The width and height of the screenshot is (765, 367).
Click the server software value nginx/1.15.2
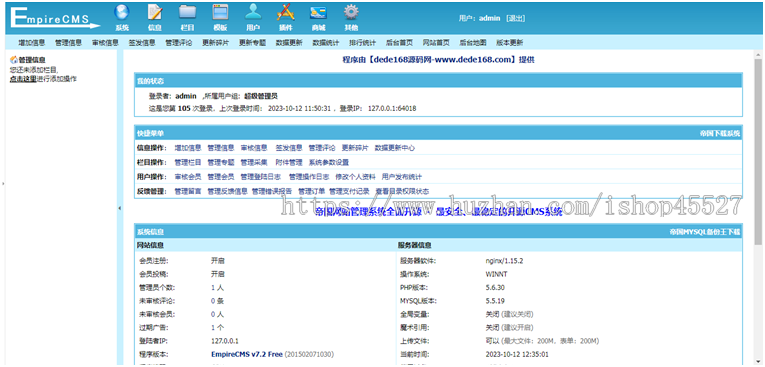[504, 261]
